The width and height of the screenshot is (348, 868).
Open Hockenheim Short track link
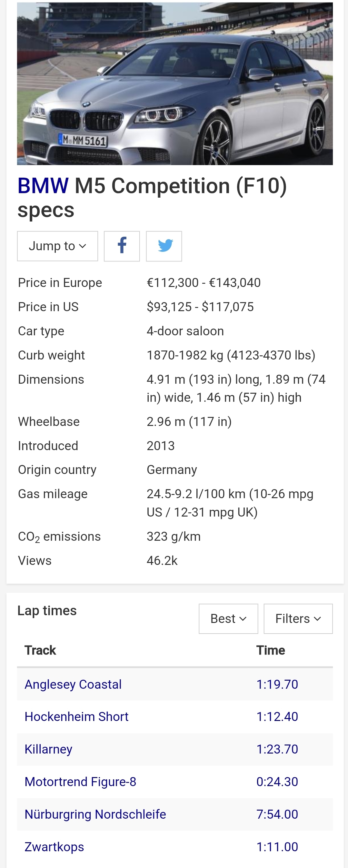(76, 717)
